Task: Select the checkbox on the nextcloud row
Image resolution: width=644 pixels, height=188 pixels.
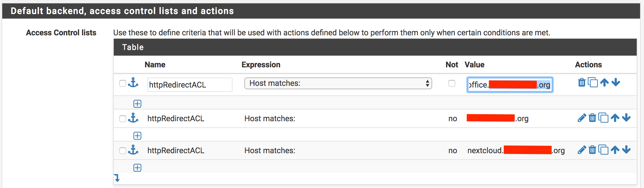Action: (123, 150)
